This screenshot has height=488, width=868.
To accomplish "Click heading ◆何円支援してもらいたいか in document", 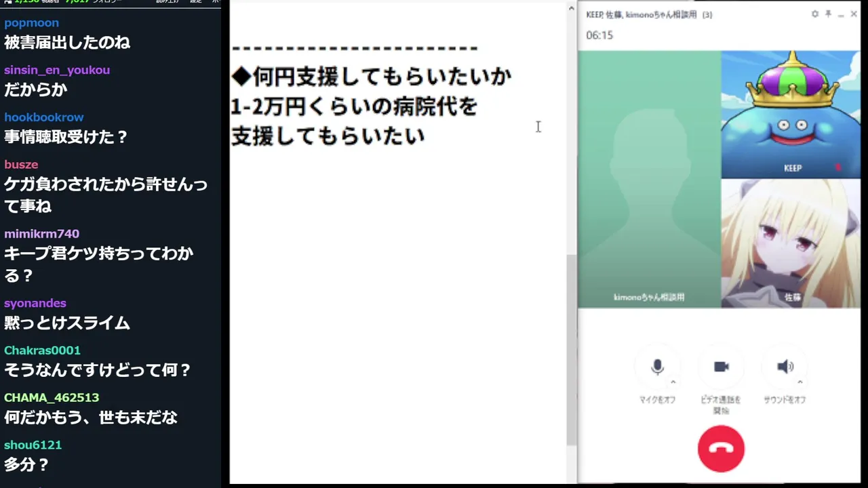I will 372,77.
